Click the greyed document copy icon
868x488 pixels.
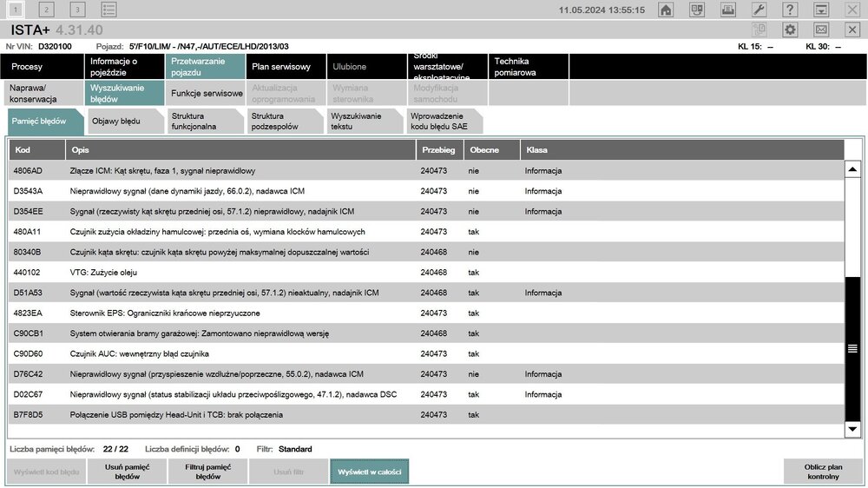tap(759, 30)
